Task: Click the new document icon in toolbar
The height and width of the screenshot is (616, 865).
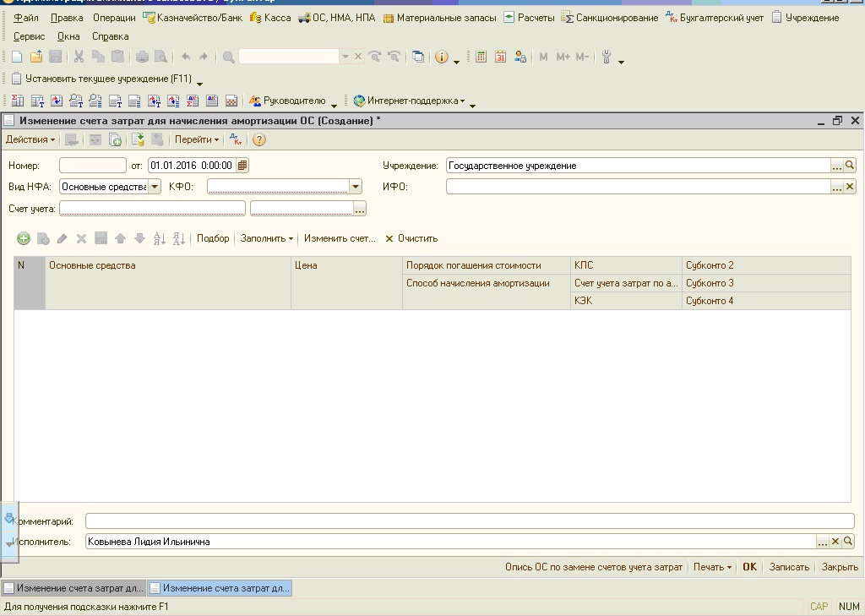Action: (x=17, y=57)
